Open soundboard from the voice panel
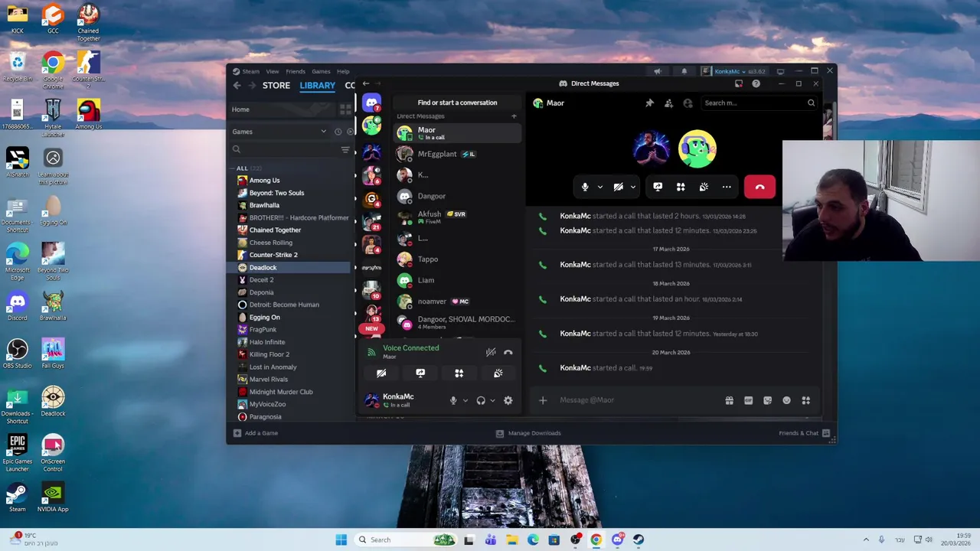The height and width of the screenshot is (551, 980). pyautogui.click(x=498, y=373)
